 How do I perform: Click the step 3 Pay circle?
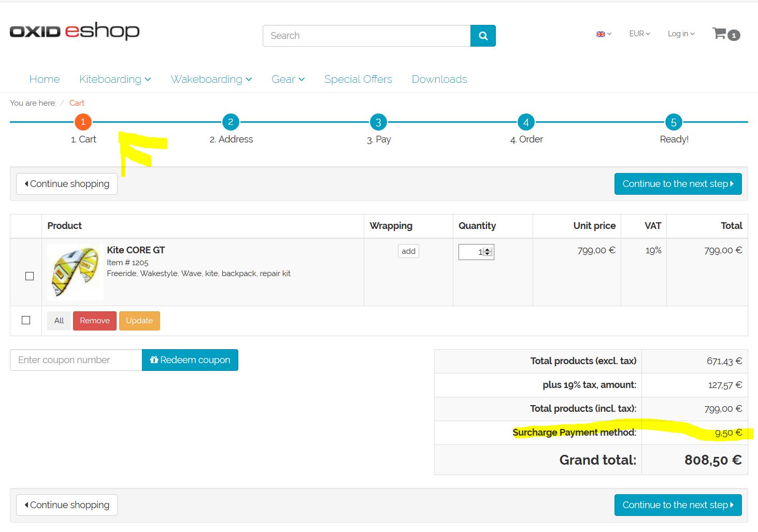coord(378,122)
